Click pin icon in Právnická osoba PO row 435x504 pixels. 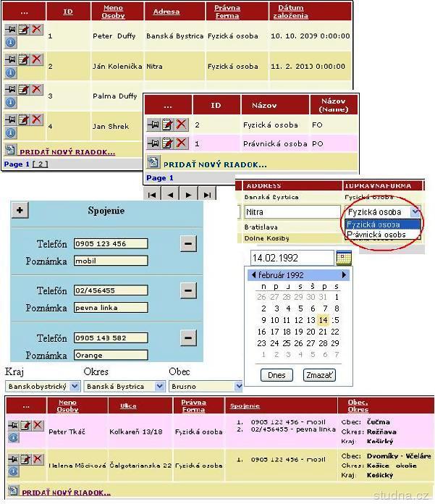(x=153, y=143)
